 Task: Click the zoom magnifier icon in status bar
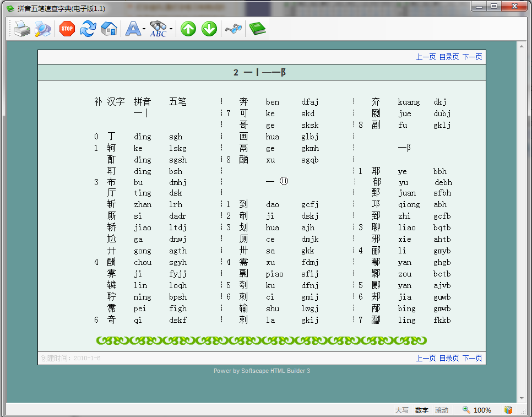coord(466,410)
